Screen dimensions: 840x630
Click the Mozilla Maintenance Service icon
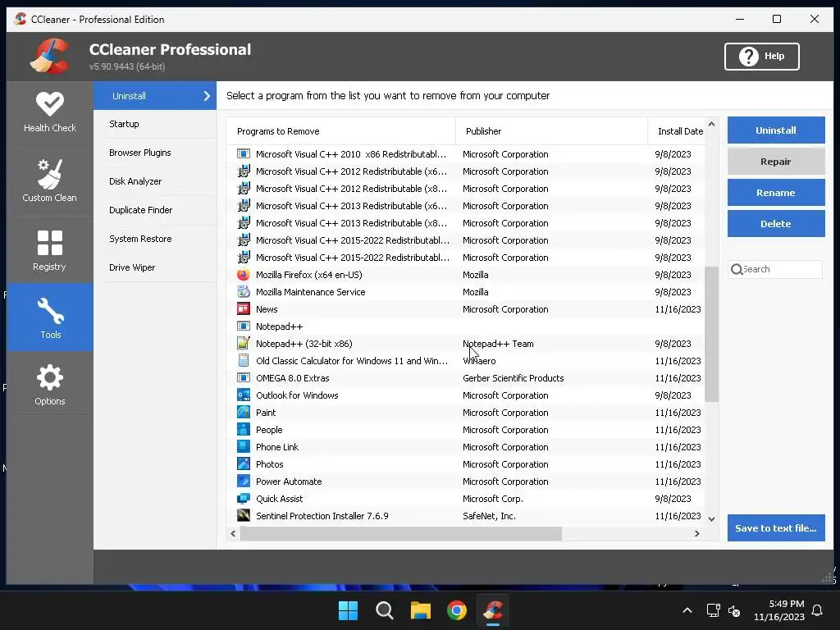pos(243,292)
